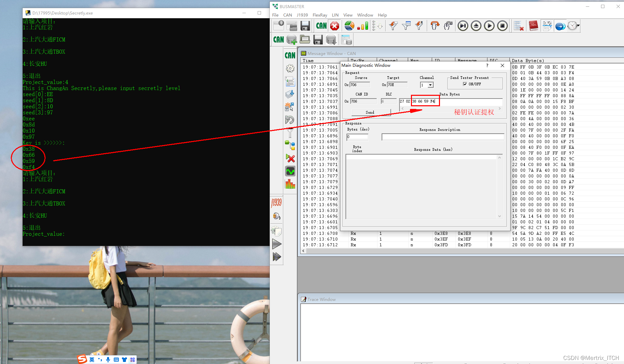The image size is (624, 364).
Task: Click the gear settings icon in CAN sidebar
Action: (290, 68)
